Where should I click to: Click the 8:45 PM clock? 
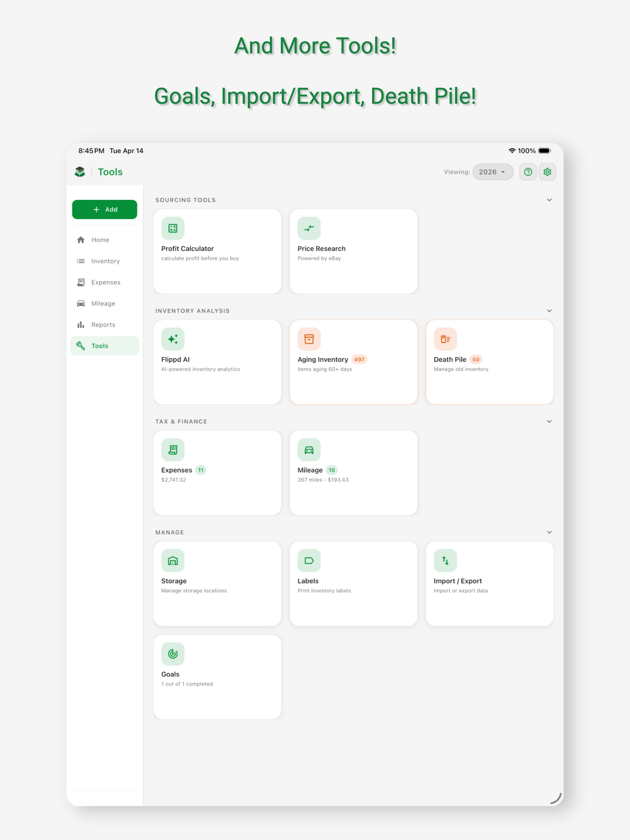(x=91, y=151)
